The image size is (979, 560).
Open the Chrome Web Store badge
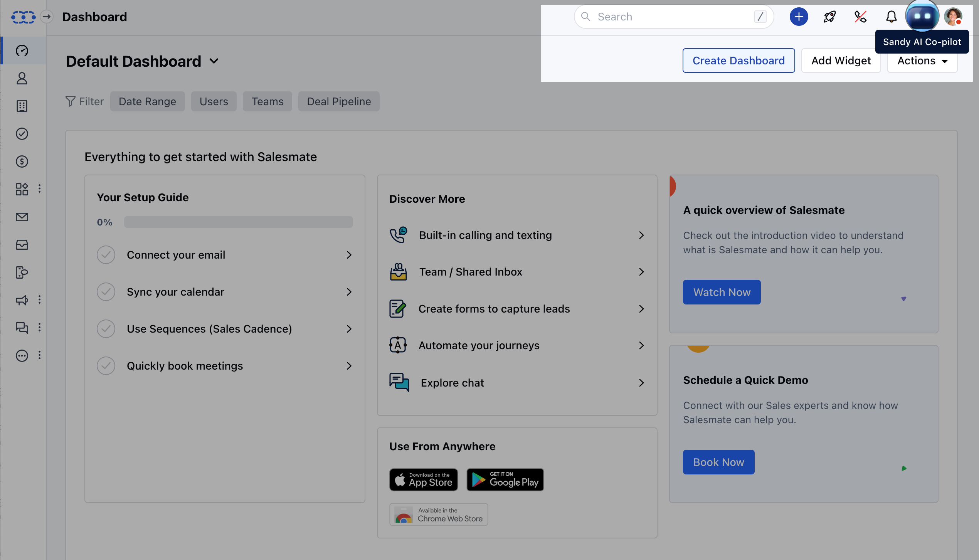pos(439,515)
